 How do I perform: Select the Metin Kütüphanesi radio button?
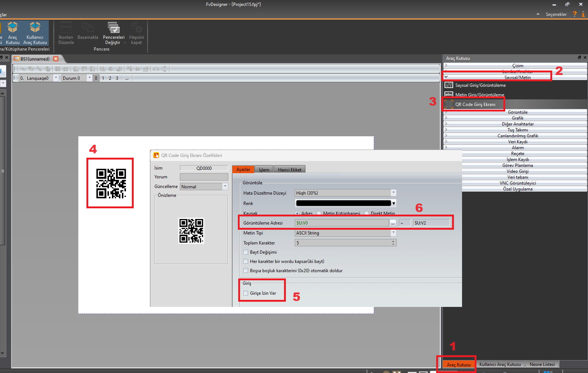coord(319,213)
